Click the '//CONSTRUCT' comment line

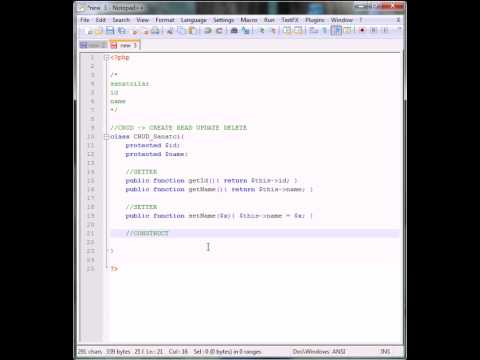147,233
